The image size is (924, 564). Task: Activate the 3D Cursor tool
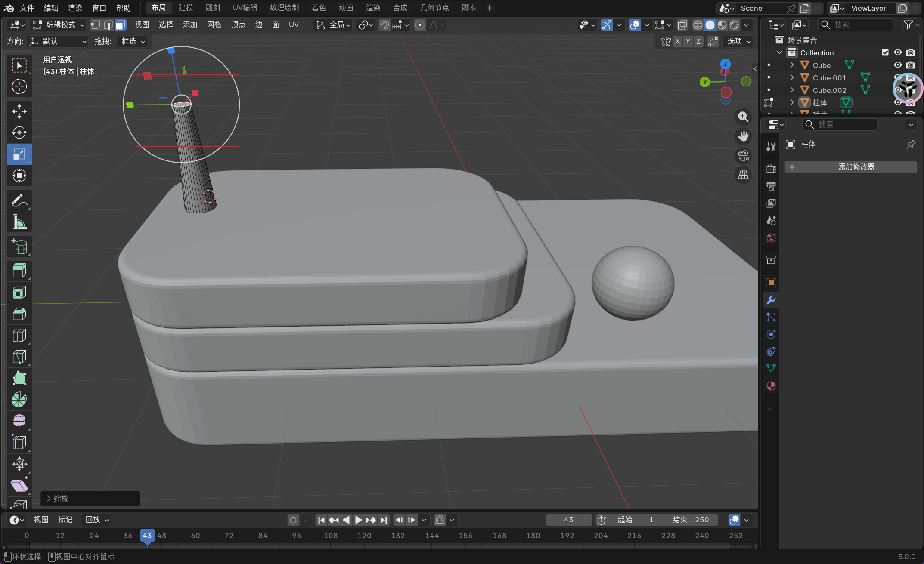tap(19, 87)
